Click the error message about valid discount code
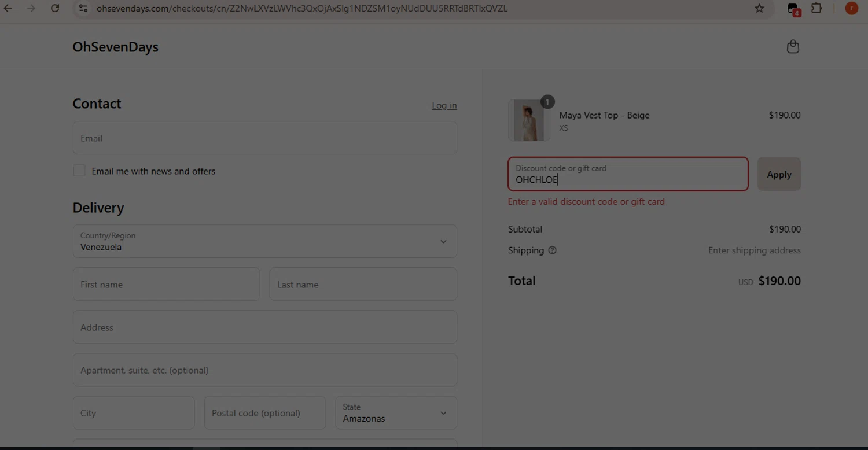 (x=586, y=201)
